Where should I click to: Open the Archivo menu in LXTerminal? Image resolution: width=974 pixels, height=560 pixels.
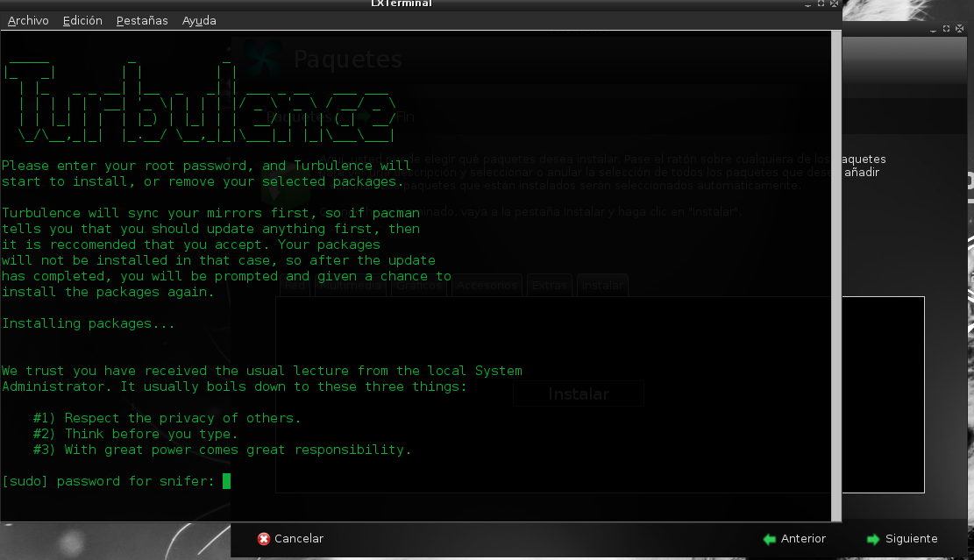coord(28,20)
